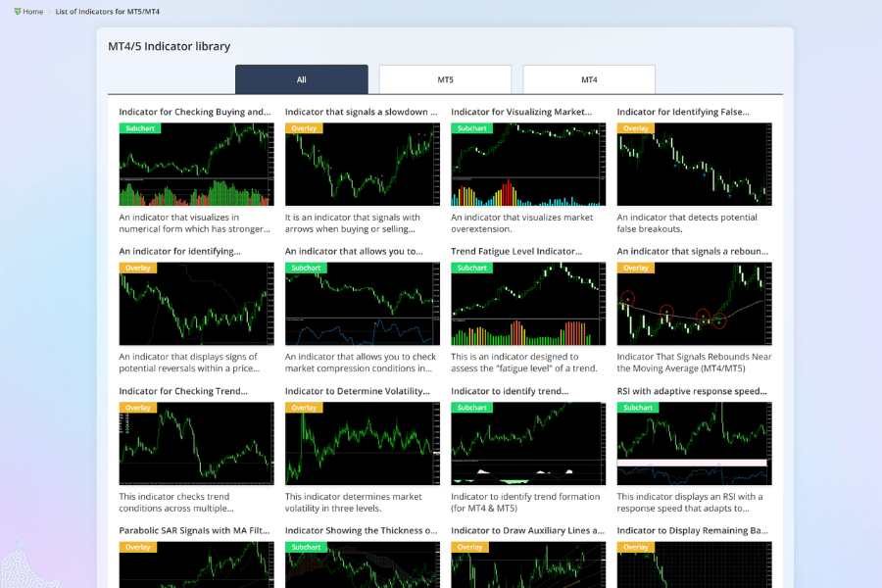The height and width of the screenshot is (588, 882).
Task: Switch to the MT4 tab
Action: 589,79
